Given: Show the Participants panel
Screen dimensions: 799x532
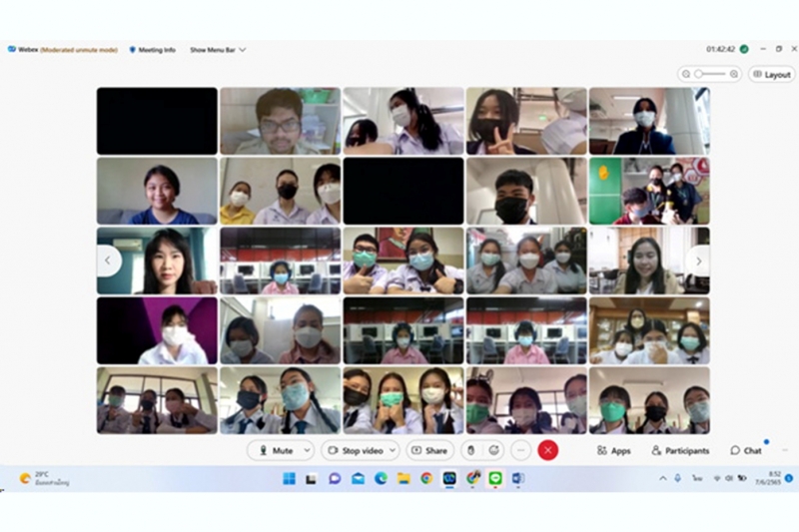Looking at the screenshot, I should [x=680, y=450].
